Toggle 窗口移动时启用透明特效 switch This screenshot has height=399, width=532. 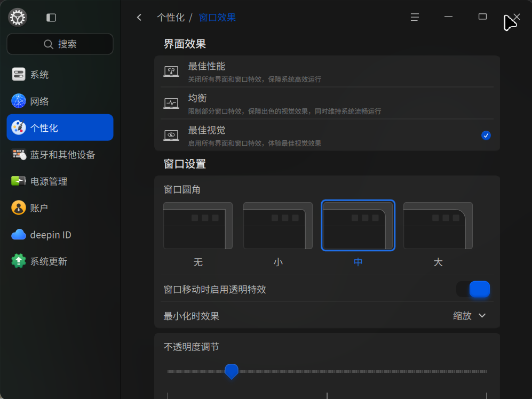point(473,289)
